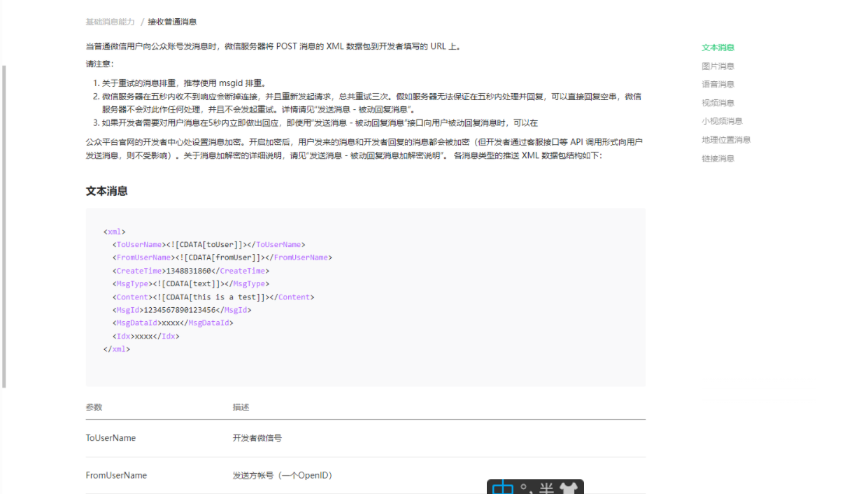Click the 文本消息 section heading

(x=106, y=191)
